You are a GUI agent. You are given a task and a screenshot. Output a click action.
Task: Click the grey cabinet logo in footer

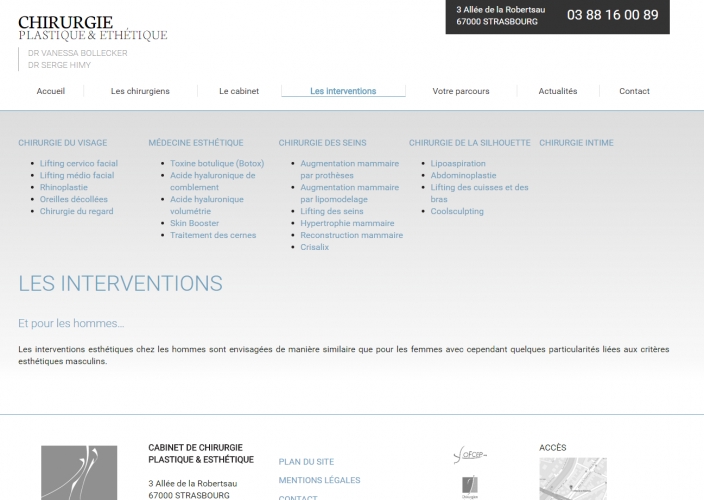click(x=79, y=473)
